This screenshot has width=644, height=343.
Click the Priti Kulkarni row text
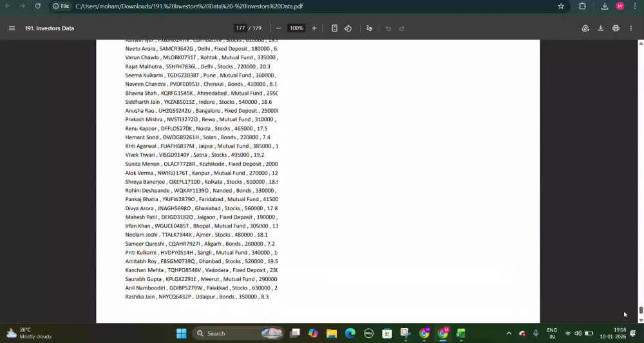(x=202, y=253)
